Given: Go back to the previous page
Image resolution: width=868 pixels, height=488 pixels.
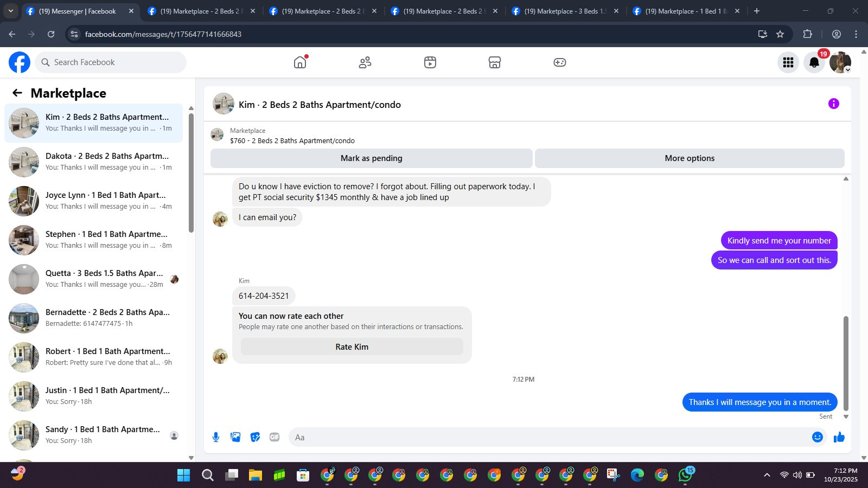Looking at the screenshot, I should coord(12,34).
